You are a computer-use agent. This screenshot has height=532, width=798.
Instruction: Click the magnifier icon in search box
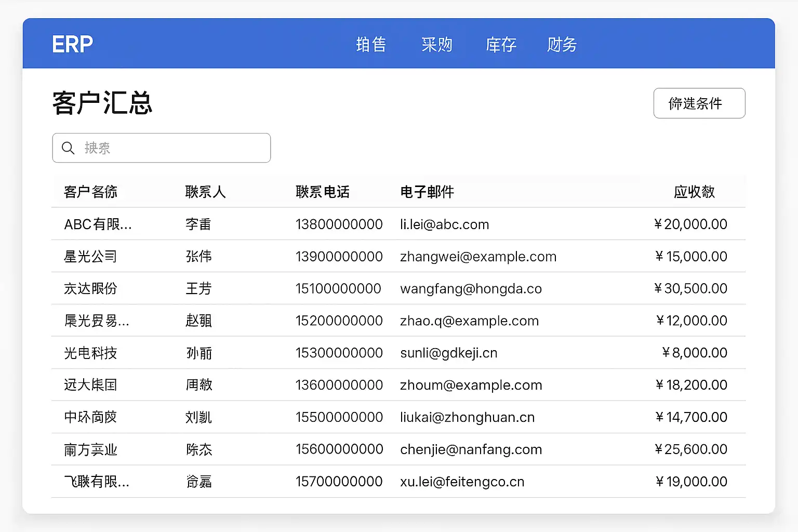coord(68,148)
